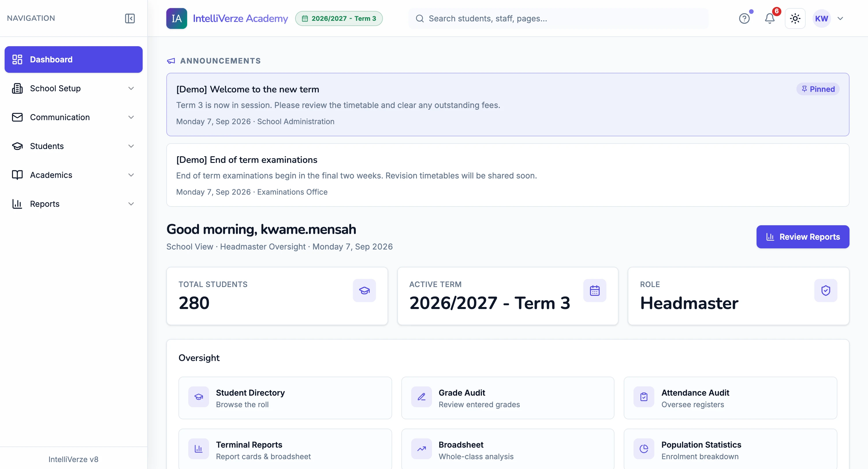This screenshot has width=868, height=469.
Task: Open the End of term examinations announcement
Action: pos(507,175)
